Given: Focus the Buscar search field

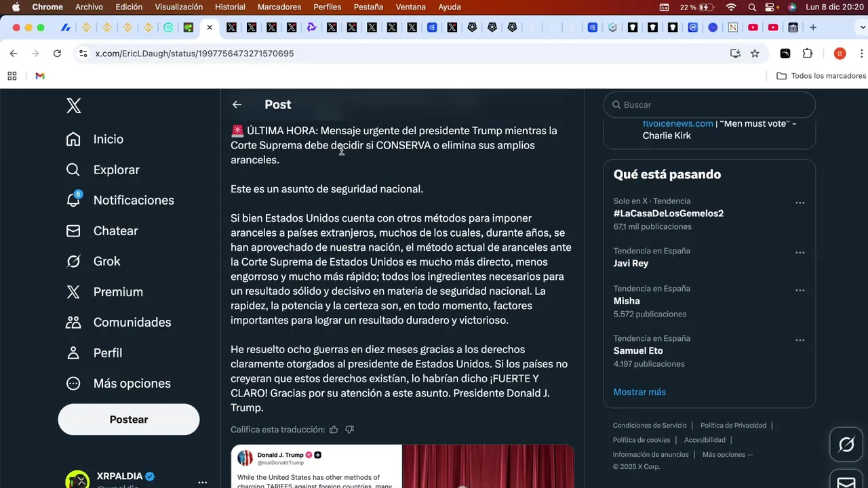Looking at the screenshot, I should 709,105.
